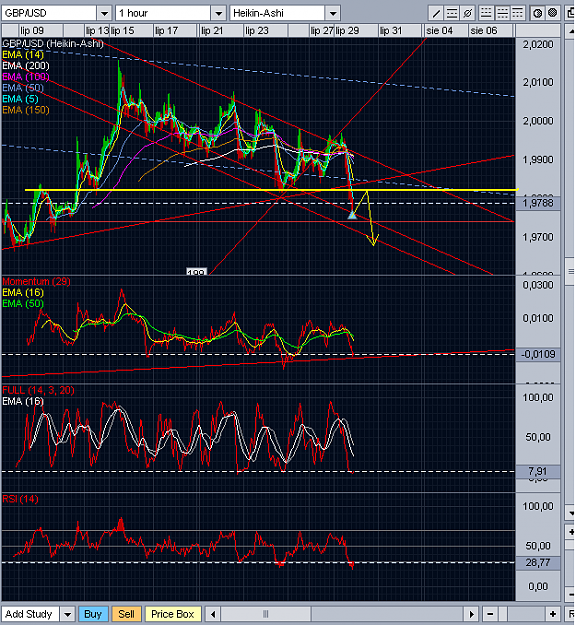Choose the middle solid line style icon
This screenshot has height=625, width=576.
pyautogui.click(x=501, y=13)
